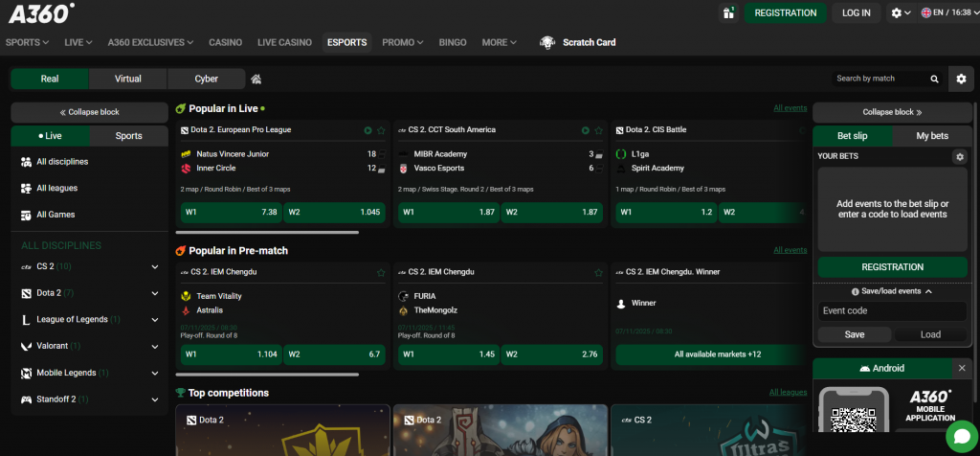Image resolution: width=980 pixels, height=456 pixels.
Task: Select the Dota 2 discipline icon
Action: 26,293
